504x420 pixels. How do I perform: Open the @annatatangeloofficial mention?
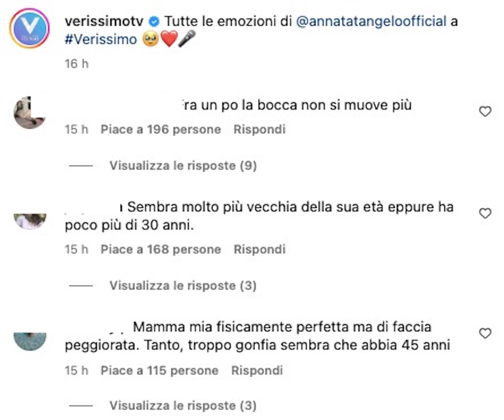pyautogui.click(x=371, y=21)
